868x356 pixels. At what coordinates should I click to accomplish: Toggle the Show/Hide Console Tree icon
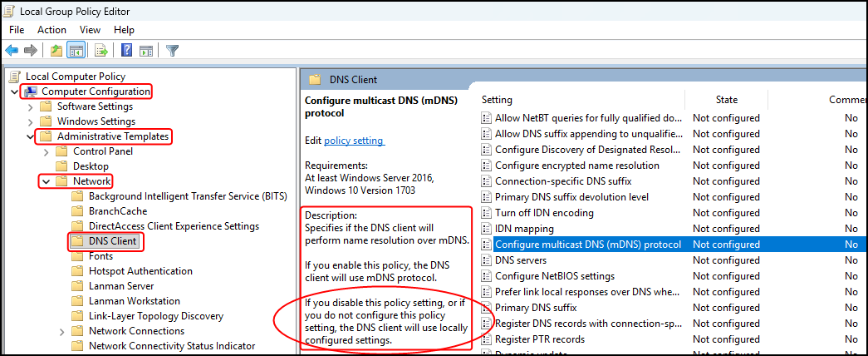(76, 51)
